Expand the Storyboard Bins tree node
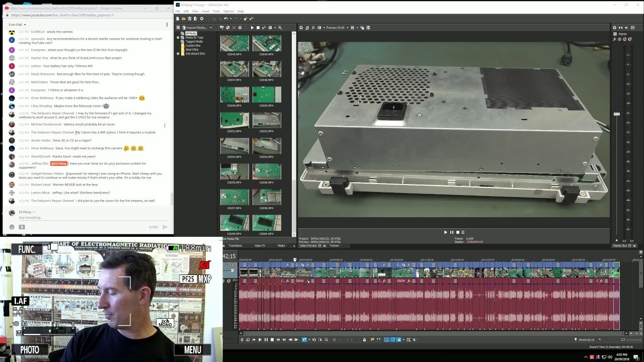Screen dimensions: 644x362 click(178, 53)
